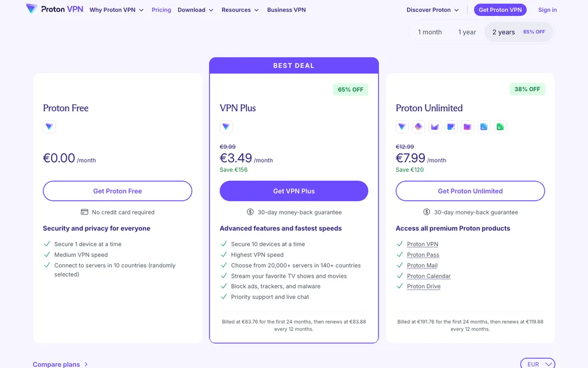Click the Proton Mail icon in Unlimited
This screenshot has width=588, height=368.
[435, 127]
